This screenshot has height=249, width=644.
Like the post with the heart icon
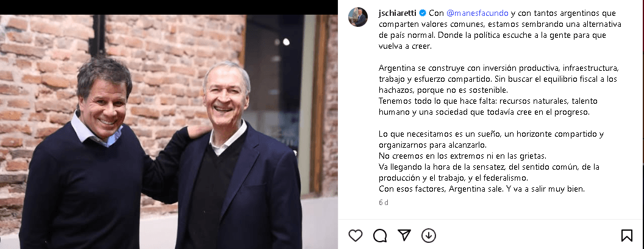tap(356, 236)
